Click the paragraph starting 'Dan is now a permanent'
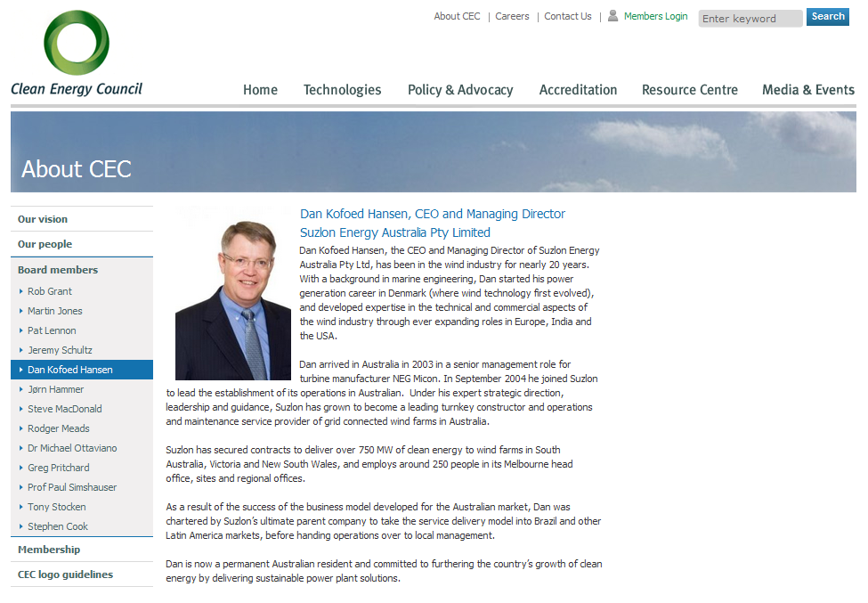This screenshot has width=868, height=603. tap(384, 571)
